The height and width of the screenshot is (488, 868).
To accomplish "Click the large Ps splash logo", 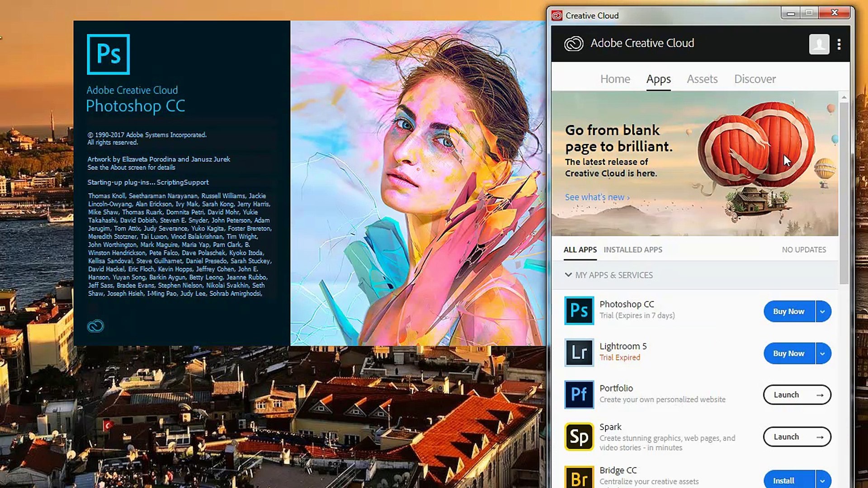I will pos(108,54).
